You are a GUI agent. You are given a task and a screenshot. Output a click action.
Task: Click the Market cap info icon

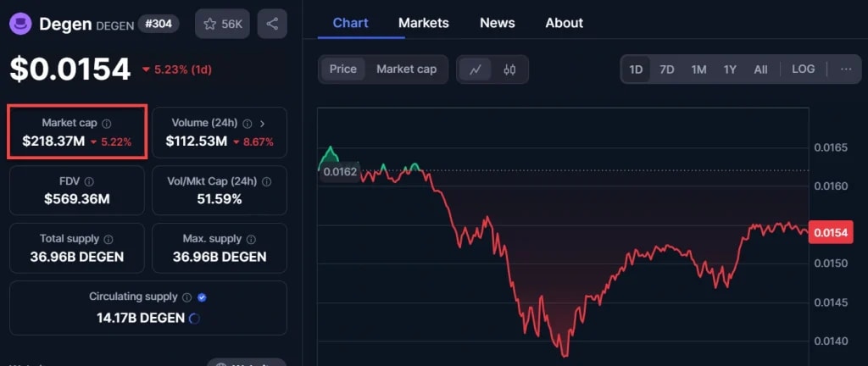point(107,124)
